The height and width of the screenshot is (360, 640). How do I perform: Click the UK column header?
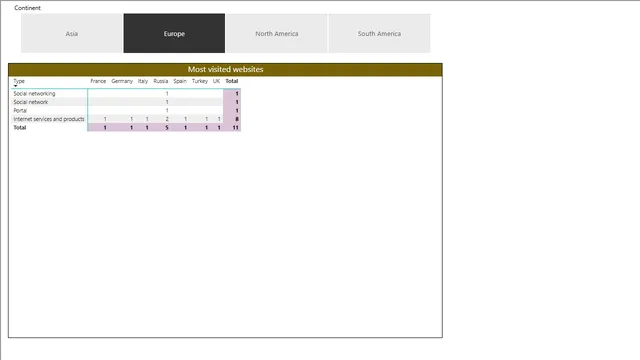coord(216,81)
